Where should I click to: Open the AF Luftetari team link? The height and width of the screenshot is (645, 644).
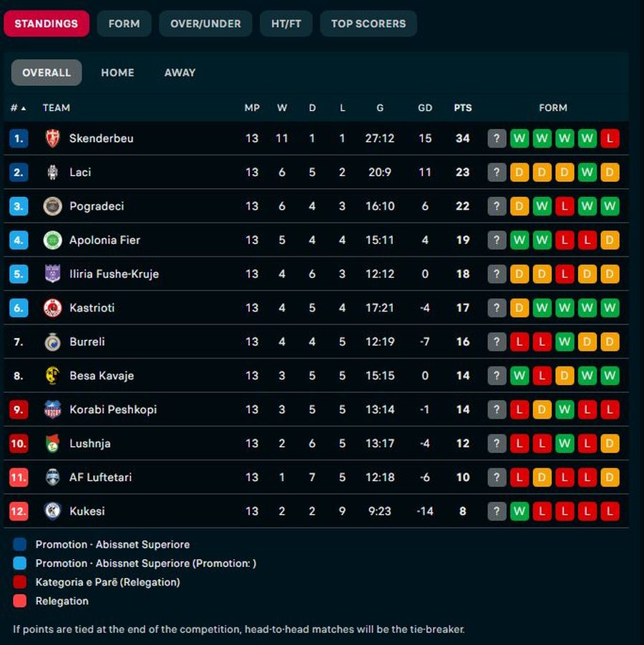[100, 477]
